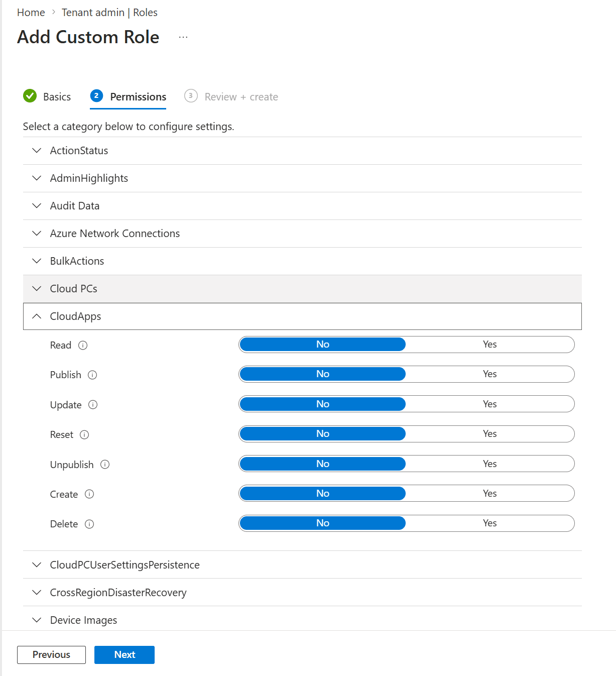The image size is (616, 676).
Task: Set Read permission to Yes
Action: [489, 345]
